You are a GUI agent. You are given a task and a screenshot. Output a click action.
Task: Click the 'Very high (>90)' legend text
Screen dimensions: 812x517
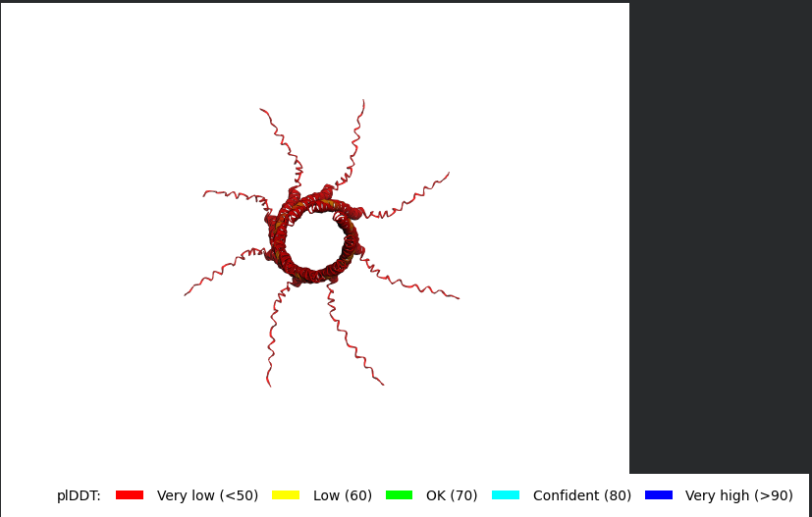pos(739,495)
